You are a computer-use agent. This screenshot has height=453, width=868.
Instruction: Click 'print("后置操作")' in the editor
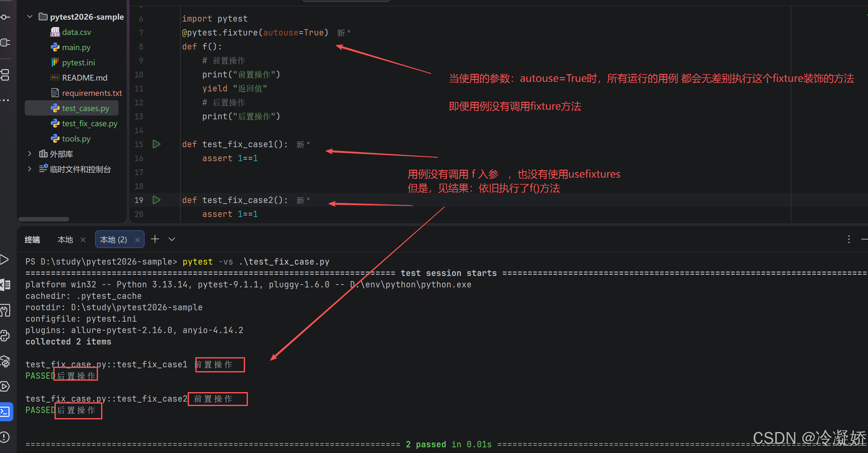coord(241,116)
